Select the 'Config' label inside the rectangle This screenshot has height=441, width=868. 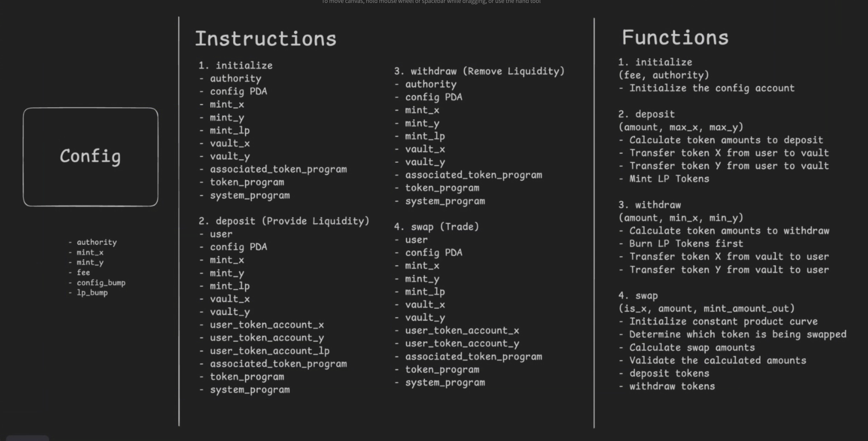pos(90,156)
